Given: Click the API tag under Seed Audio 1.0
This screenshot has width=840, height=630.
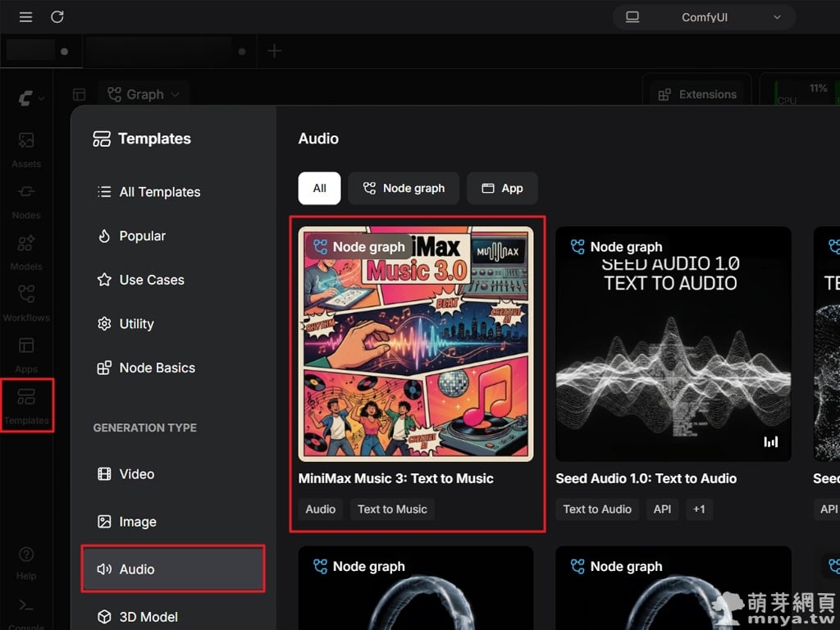Looking at the screenshot, I should click(x=662, y=509).
